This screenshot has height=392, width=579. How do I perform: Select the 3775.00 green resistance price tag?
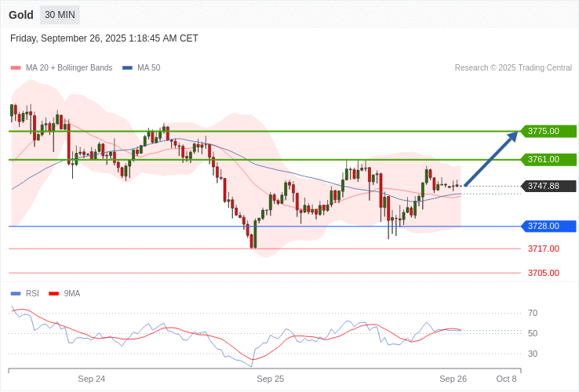pos(548,131)
